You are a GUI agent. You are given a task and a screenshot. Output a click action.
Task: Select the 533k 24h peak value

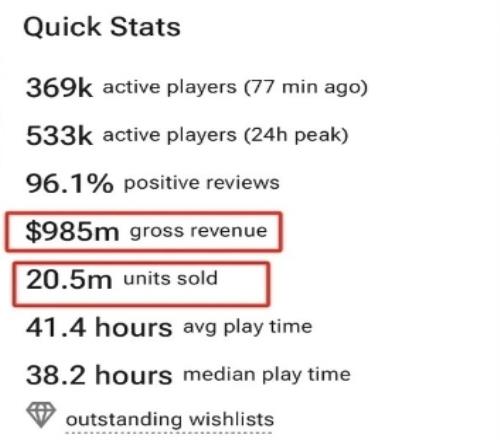click(x=59, y=136)
